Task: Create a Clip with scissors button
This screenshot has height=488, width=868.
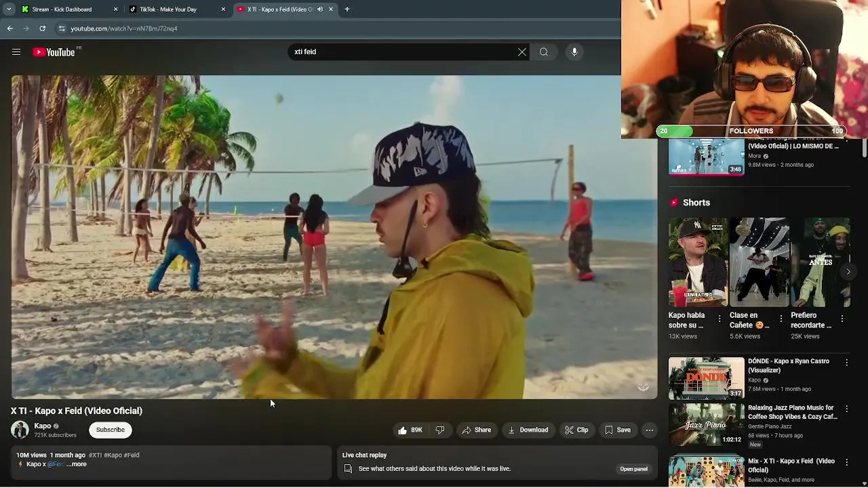Action: tap(576, 430)
